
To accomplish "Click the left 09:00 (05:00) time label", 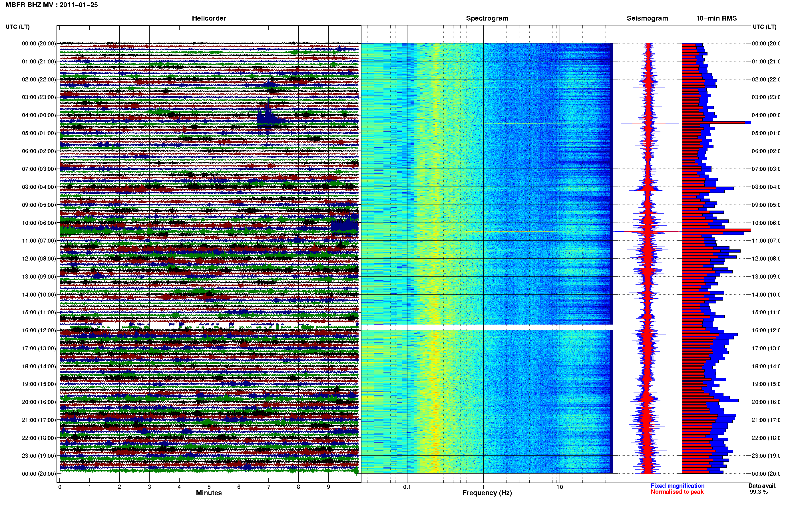I will coord(39,205).
